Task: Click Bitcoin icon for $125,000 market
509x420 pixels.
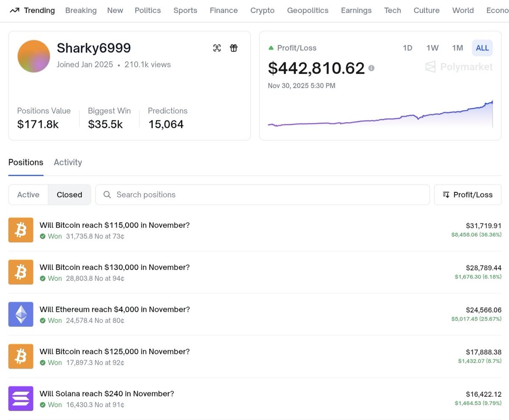Action: tap(21, 356)
